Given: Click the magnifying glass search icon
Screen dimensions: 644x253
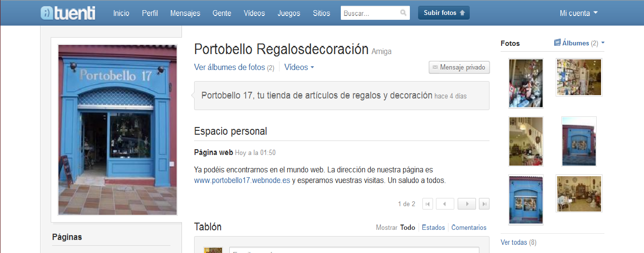Looking at the screenshot, I should 403,13.
